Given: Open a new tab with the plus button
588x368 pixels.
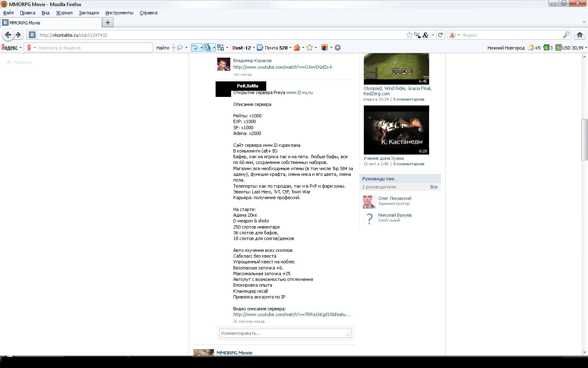Looking at the screenshot, I should click(107, 22).
